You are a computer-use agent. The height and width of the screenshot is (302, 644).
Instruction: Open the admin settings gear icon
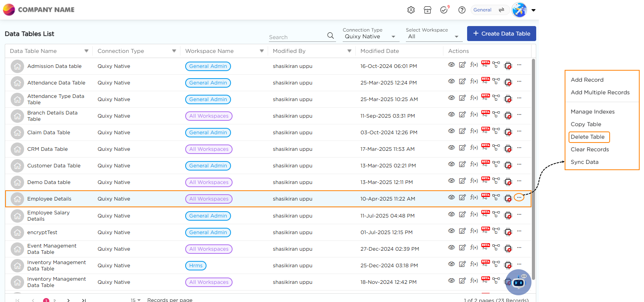[x=411, y=10]
